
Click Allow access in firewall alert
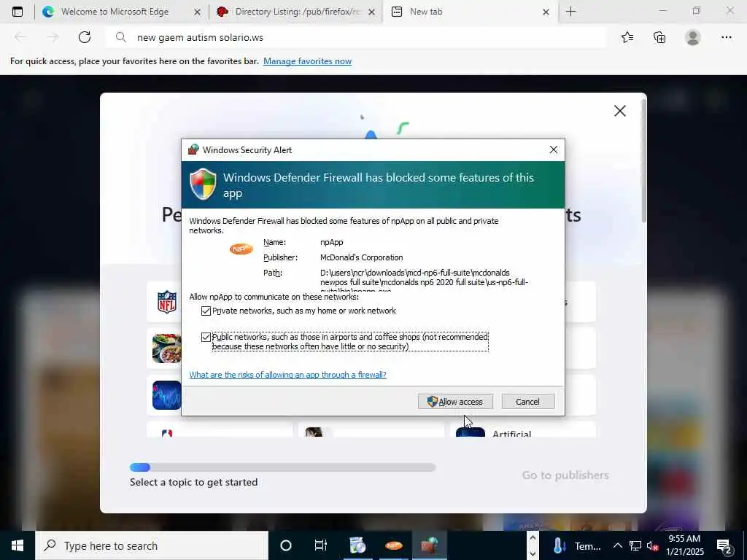tap(455, 402)
